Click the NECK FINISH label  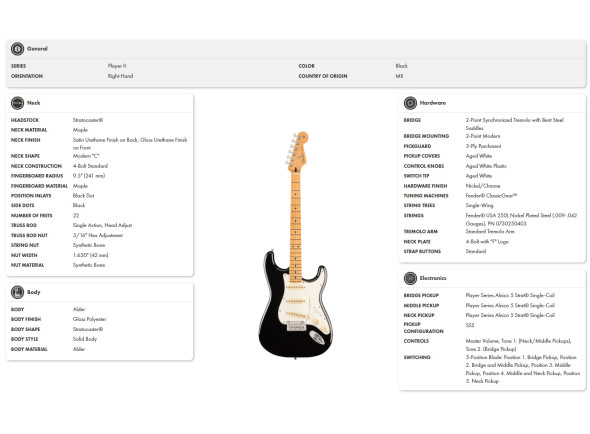(x=26, y=140)
